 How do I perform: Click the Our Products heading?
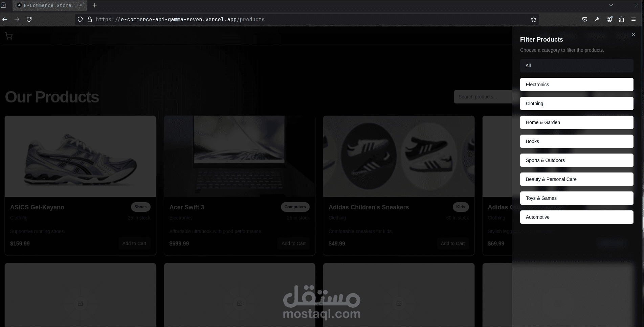(52, 97)
